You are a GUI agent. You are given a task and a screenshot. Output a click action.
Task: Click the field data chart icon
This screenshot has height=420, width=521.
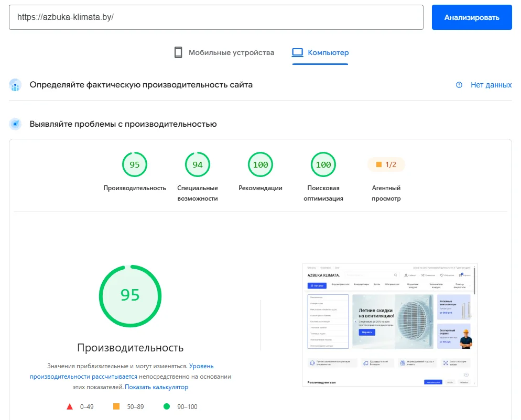click(15, 85)
